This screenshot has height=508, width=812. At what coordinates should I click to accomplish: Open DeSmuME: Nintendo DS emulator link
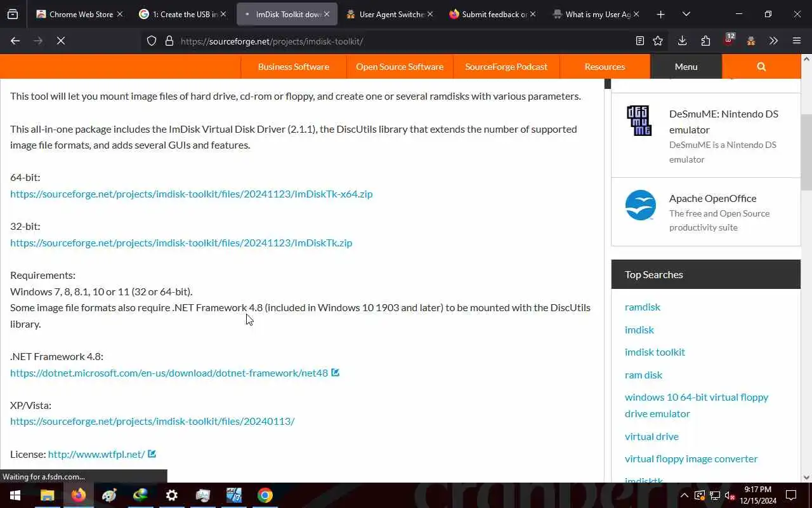click(724, 121)
